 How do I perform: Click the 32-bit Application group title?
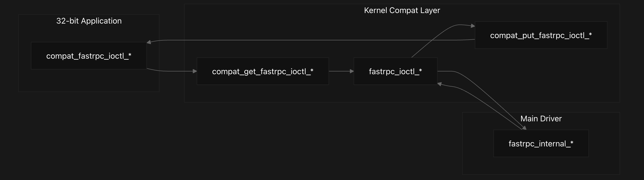click(89, 21)
